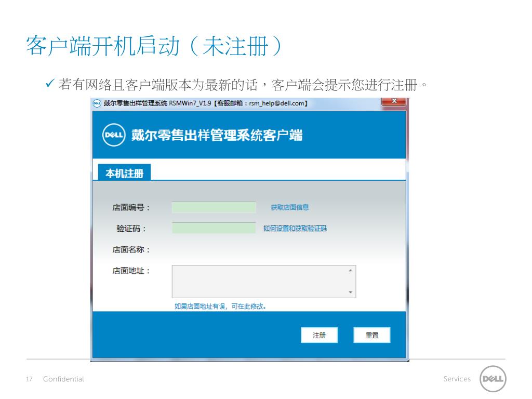
Task: Click the slide title 客户端开机启动（未注册）
Action: (154, 46)
